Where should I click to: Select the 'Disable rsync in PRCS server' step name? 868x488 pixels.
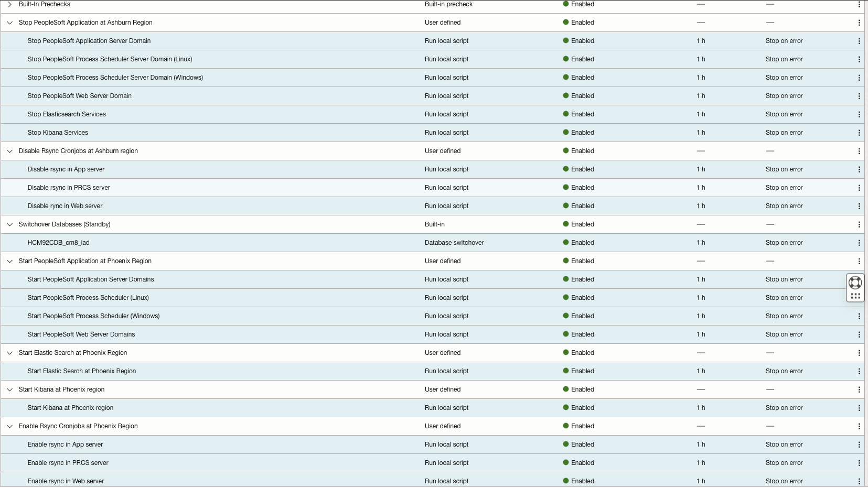pyautogui.click(x=69, y=188)
